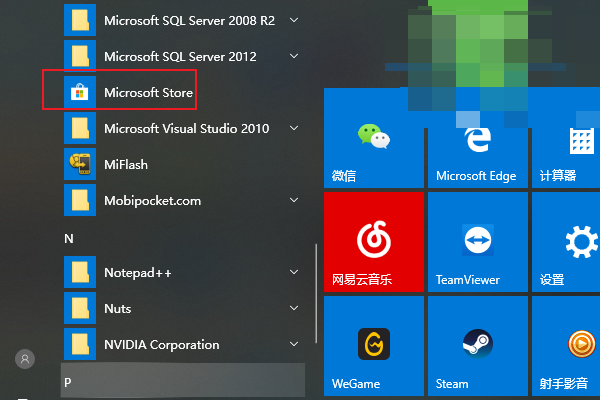
Task: Click the app list scrollbar thumb
Action: tap(316, 294)
